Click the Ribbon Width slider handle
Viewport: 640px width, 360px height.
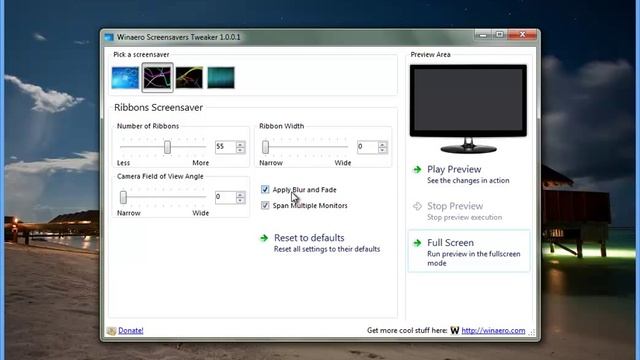(266, 147)
